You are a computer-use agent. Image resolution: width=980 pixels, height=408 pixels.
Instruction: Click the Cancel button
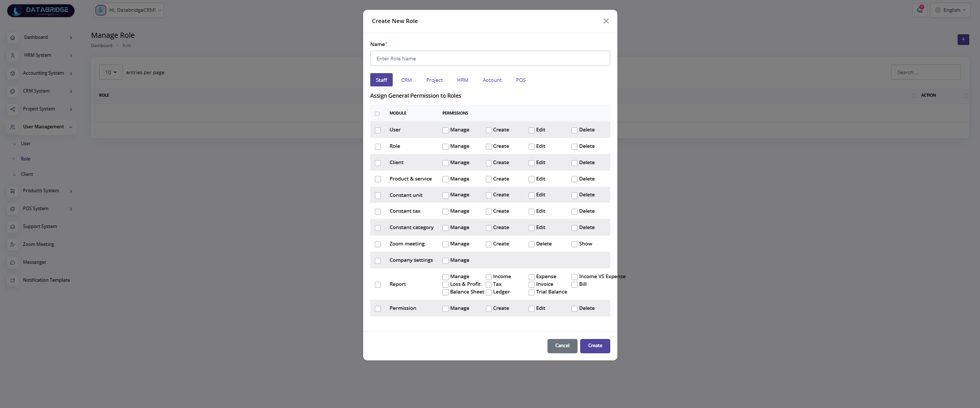tap(562, 346)
